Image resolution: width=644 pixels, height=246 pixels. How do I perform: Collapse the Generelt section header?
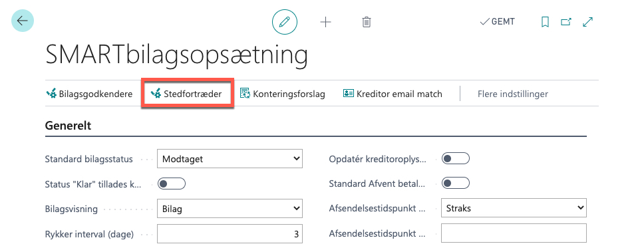click(x=68, y=125)
